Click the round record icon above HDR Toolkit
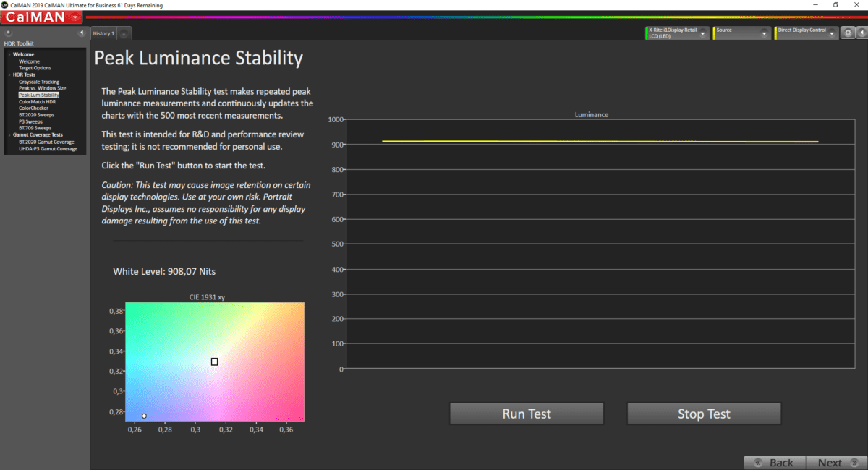868x470 pixels. coord(9,33)
